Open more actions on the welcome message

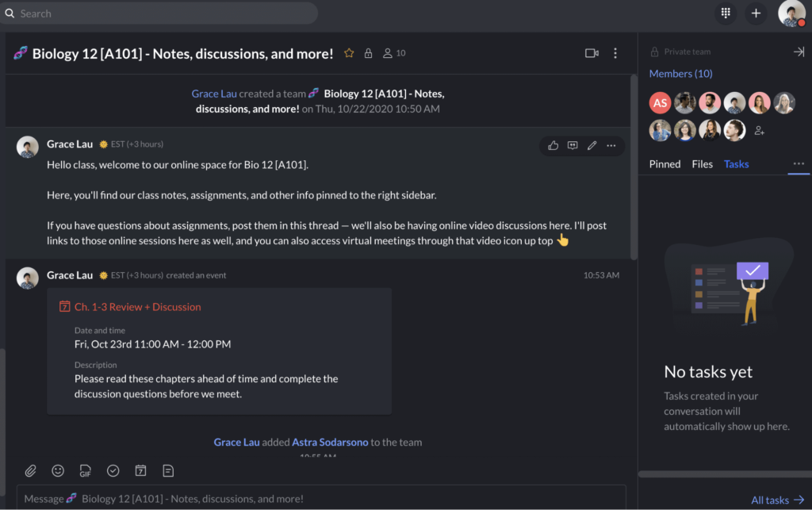[x=611, y=145]
